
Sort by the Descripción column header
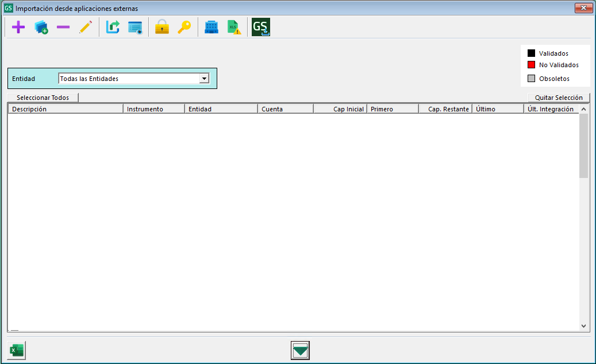click(x=66, y=109)
